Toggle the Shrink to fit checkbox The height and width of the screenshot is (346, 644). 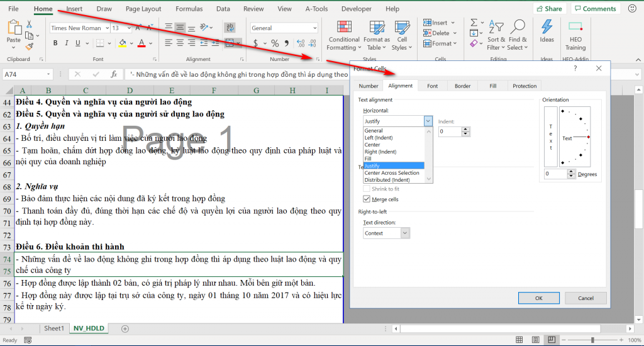tap(367, 189)
